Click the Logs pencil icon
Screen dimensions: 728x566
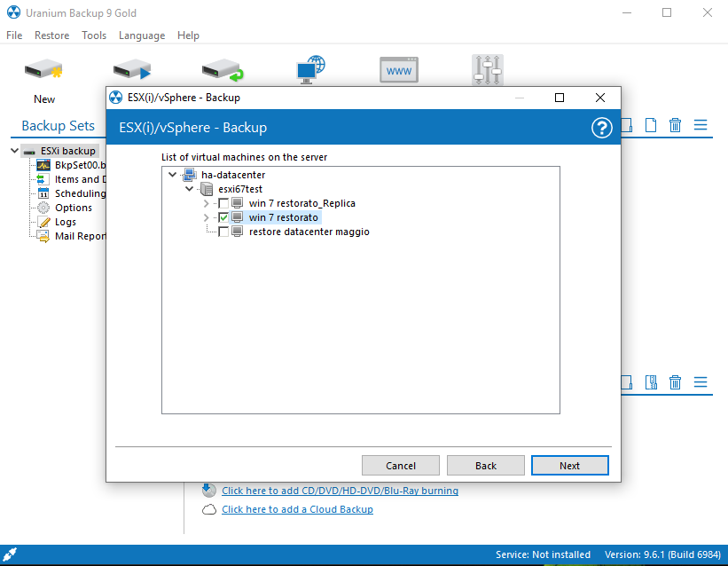[x=43, y=222]
